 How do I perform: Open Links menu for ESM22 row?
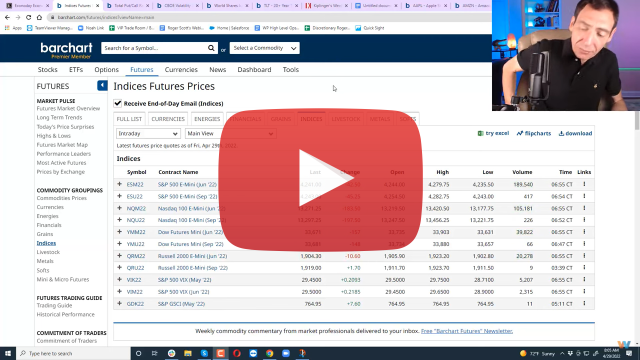pyautogui.click(x=584, y=184)
